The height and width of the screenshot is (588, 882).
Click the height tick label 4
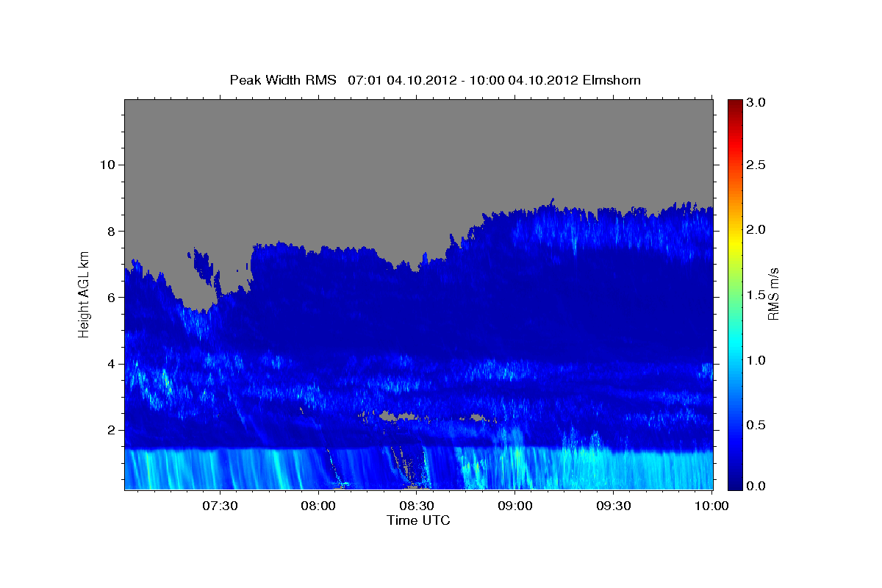(110, 364)
